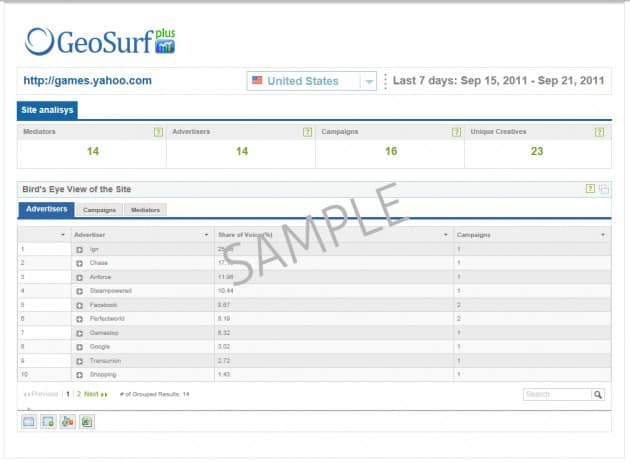Click the Perfectworld row campaigns count 2
Image resolution: width=630 pixels, height=462 pixels.
coord(459,319)
